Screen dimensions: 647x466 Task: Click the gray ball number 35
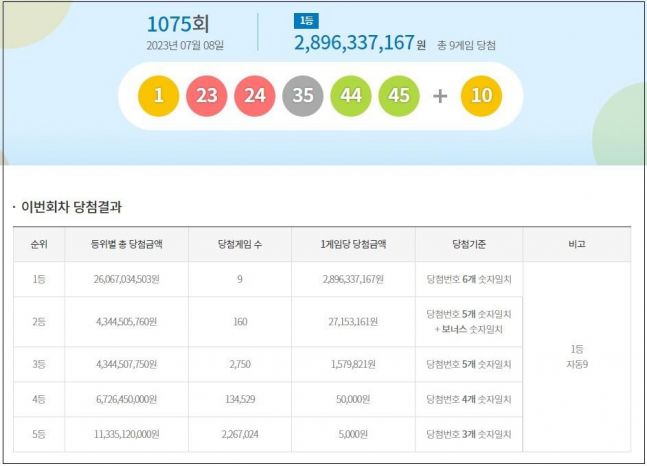tap(303, 96)
